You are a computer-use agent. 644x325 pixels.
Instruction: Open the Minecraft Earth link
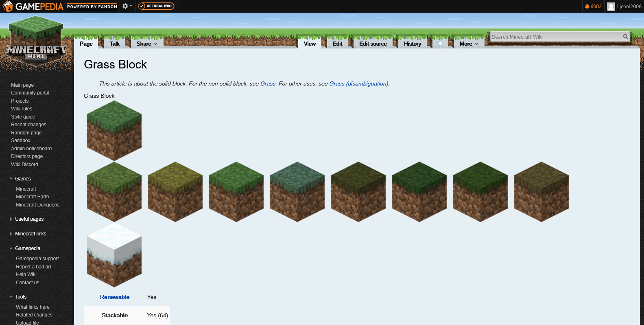click(x=33, y=197)
